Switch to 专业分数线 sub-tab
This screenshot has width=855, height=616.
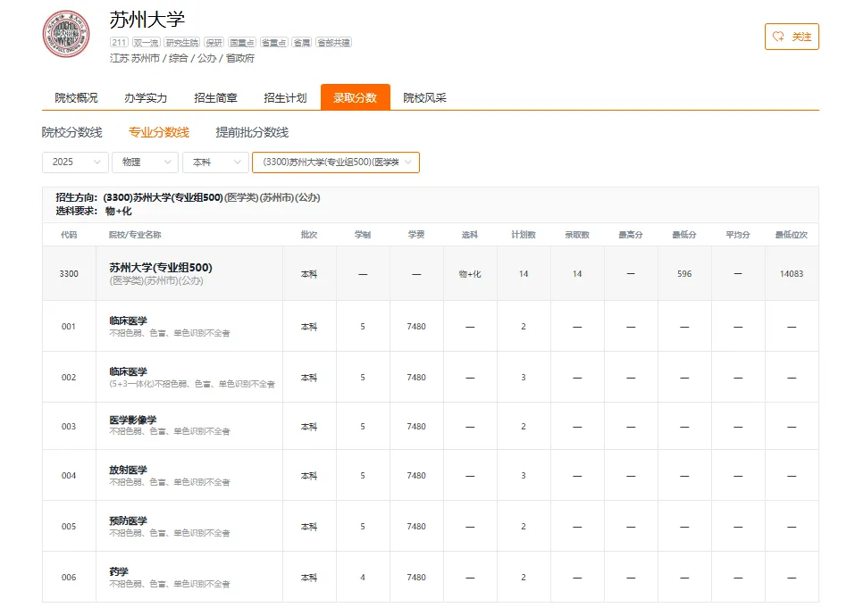click(x=159, y=132)
